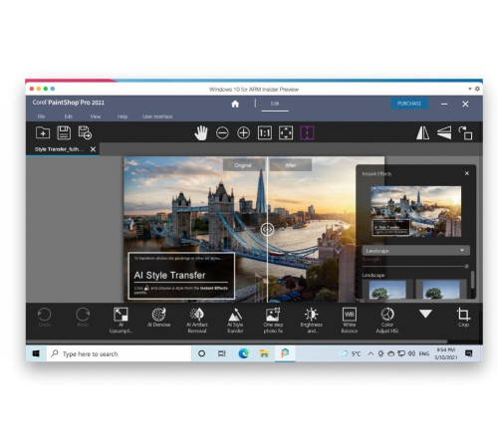Open the White Balance tool

tap(350, 321)
